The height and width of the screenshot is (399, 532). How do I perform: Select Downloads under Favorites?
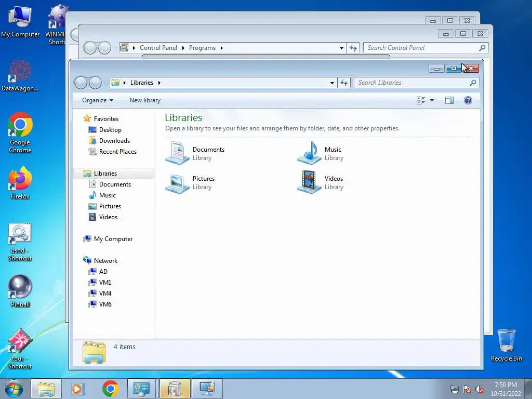pyautogui.click(x=114, y=140)
